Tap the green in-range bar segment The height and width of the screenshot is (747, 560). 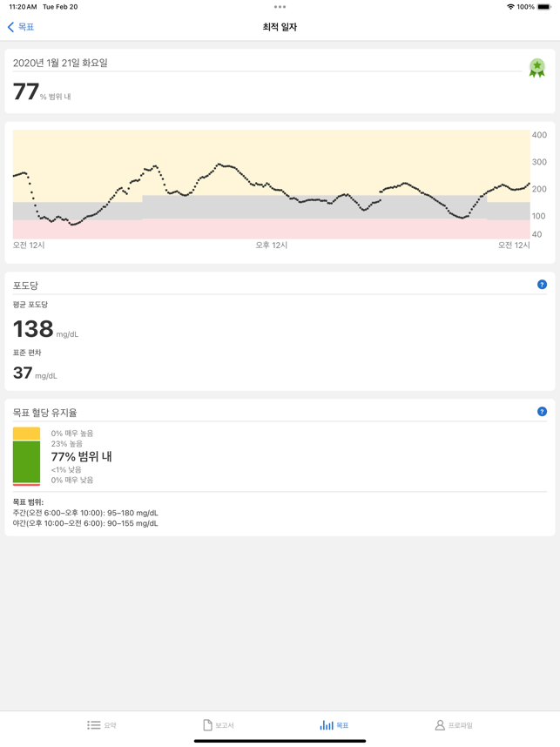pos(26,461)
